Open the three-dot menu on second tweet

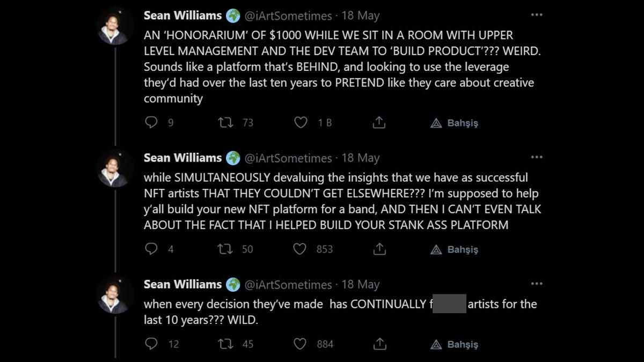[x=536, y=157]
